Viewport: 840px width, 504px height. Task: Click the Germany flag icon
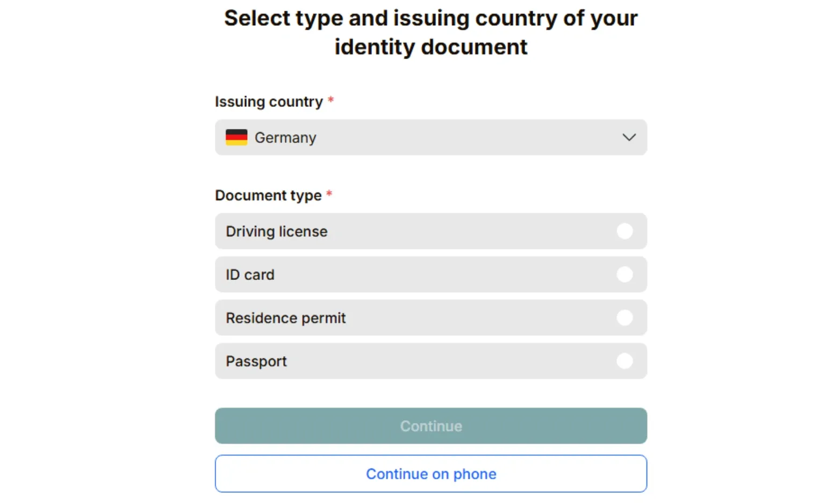pos(236,138)
